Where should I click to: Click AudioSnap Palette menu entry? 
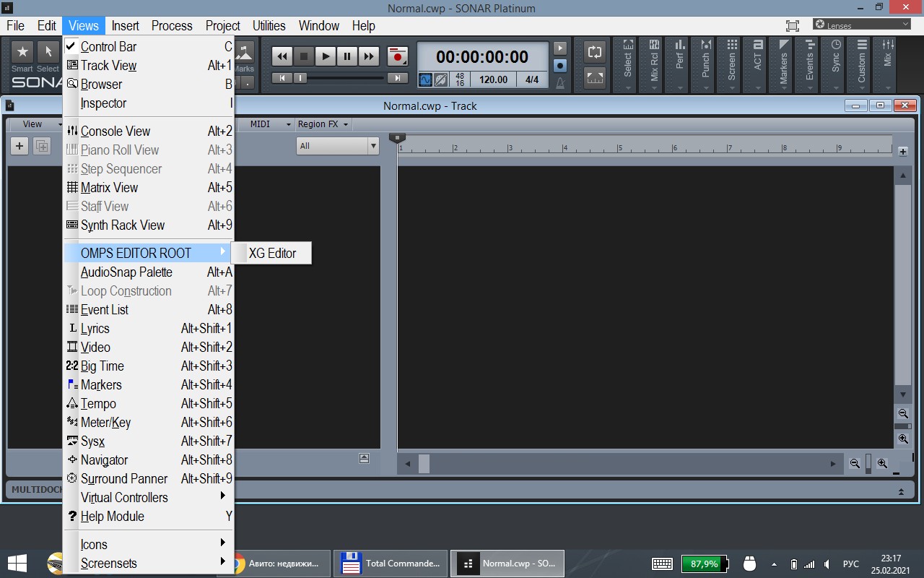click(149, 272)
